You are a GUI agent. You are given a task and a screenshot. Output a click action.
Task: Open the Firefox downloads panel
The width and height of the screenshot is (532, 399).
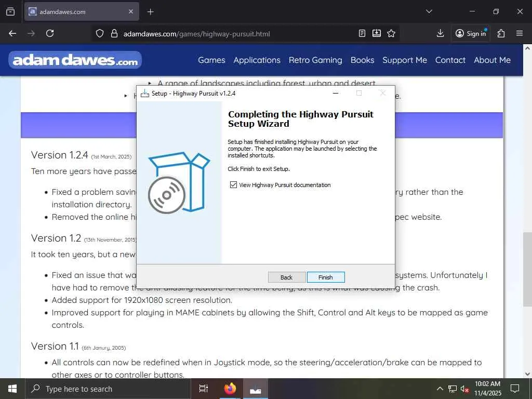pos(440,33)
